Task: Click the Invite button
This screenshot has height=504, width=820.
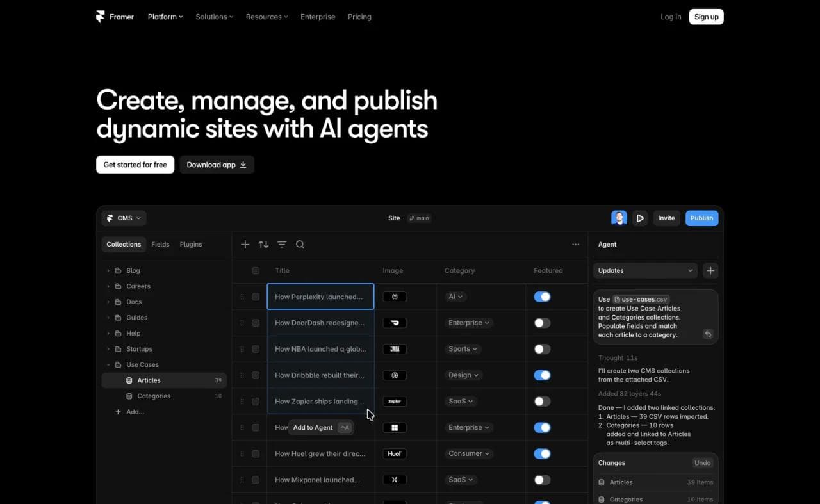Action: [x=666, y=218]
